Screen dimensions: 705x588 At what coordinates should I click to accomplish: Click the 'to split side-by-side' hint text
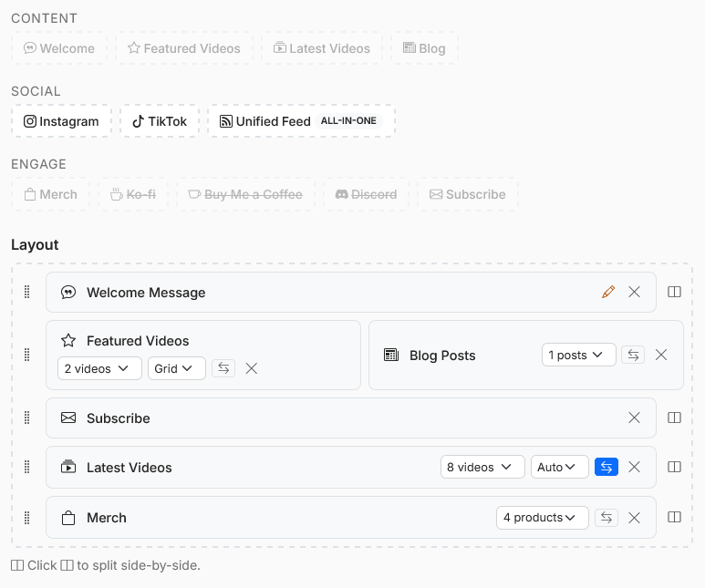point(138,565)
